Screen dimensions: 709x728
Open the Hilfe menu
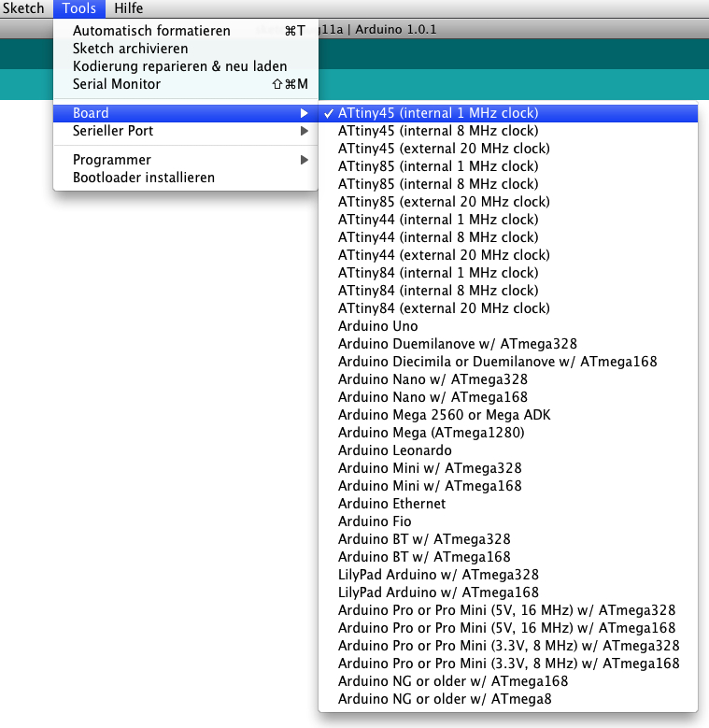click(x=129, y=8)
